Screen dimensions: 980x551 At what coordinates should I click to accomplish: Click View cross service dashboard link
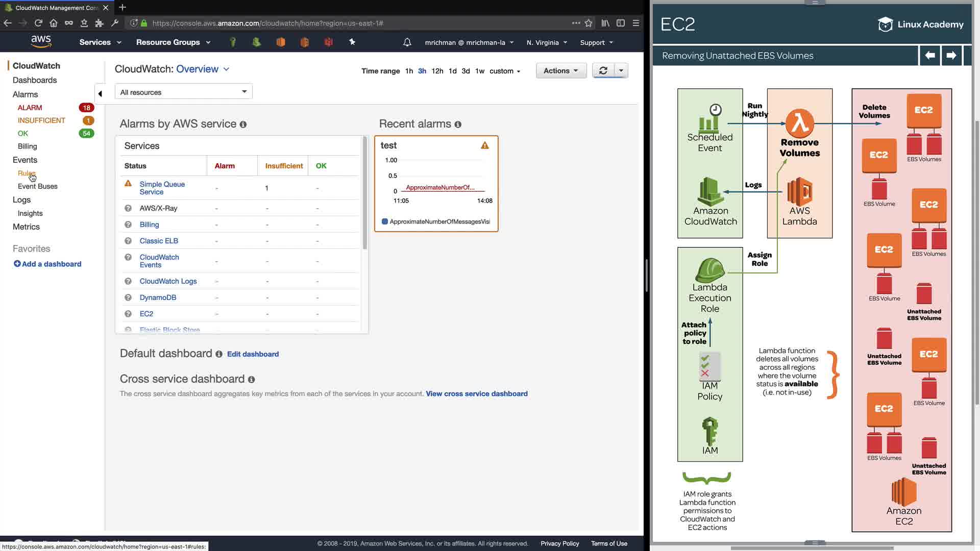pos(476,393)
